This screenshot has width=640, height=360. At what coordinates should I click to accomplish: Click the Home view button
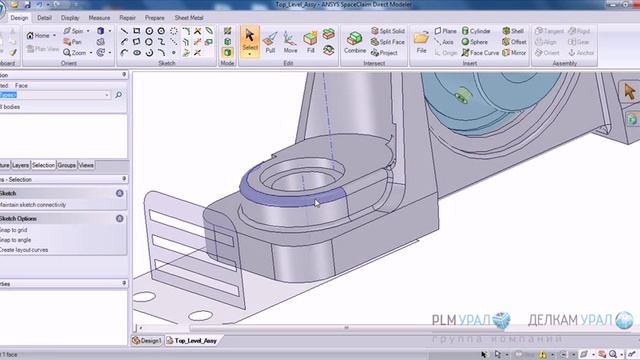38,36
